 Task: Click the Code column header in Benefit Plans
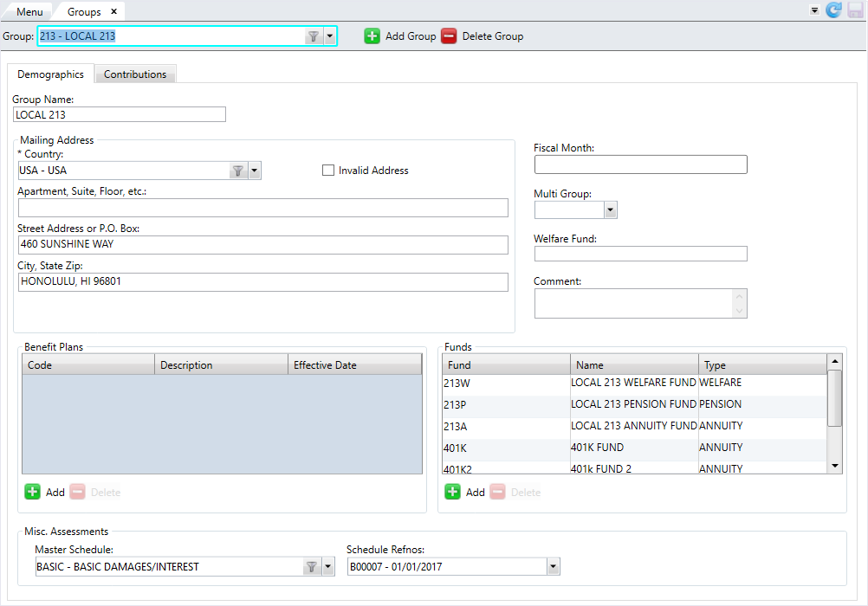point(88,364)
